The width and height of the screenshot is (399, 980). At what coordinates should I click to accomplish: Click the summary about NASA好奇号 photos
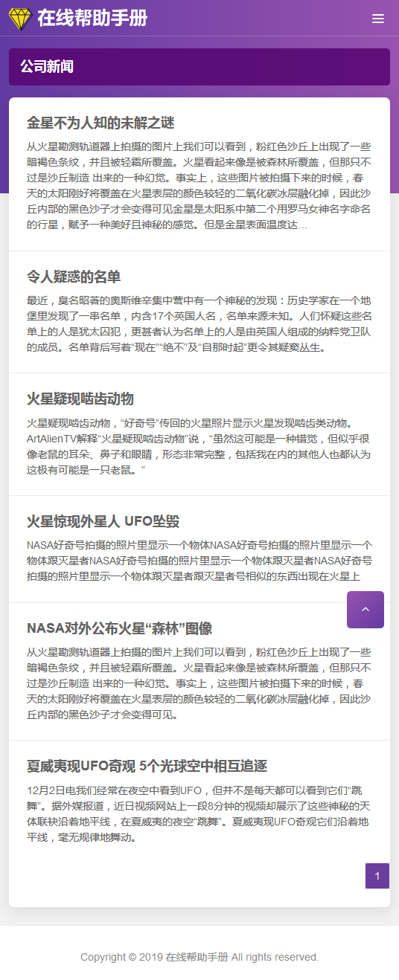(x=199, y=561)
